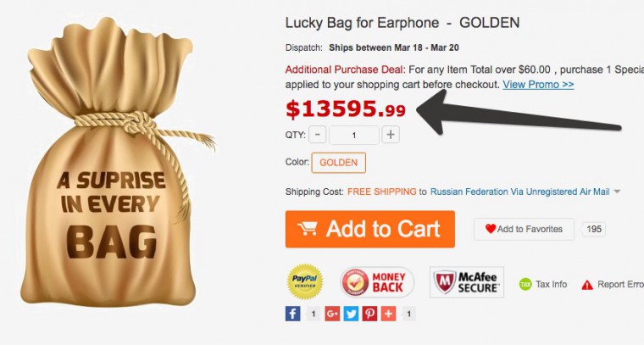Add item to Favorites
This screenshot has height=345, width=644.
(x=524, y=229)
